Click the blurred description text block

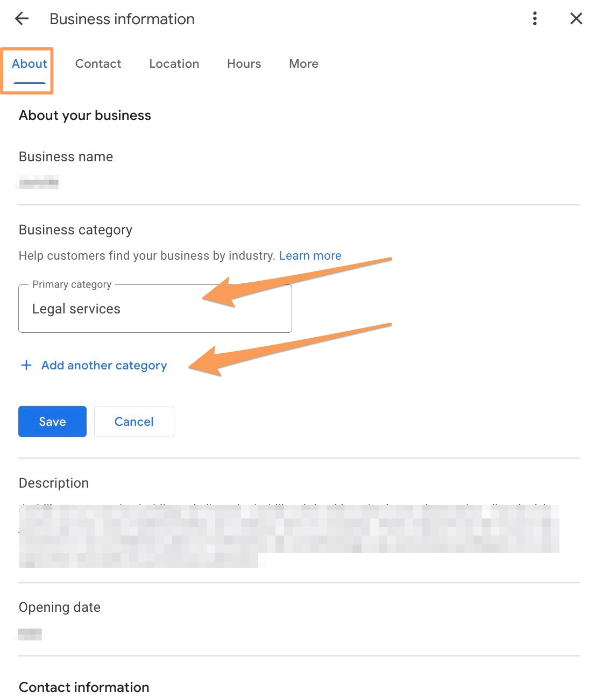(288, 535)
